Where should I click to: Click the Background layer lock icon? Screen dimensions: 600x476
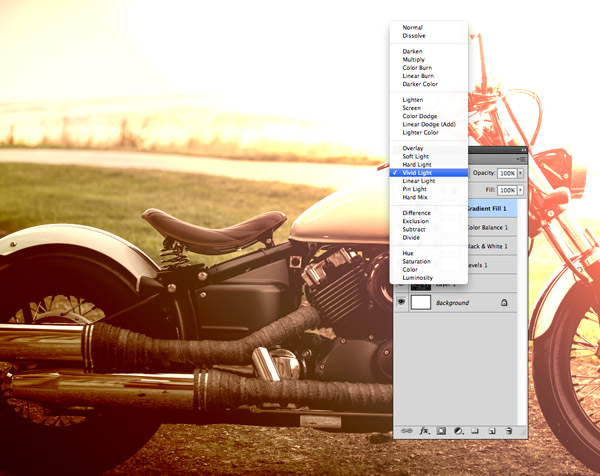pos(503,301)
